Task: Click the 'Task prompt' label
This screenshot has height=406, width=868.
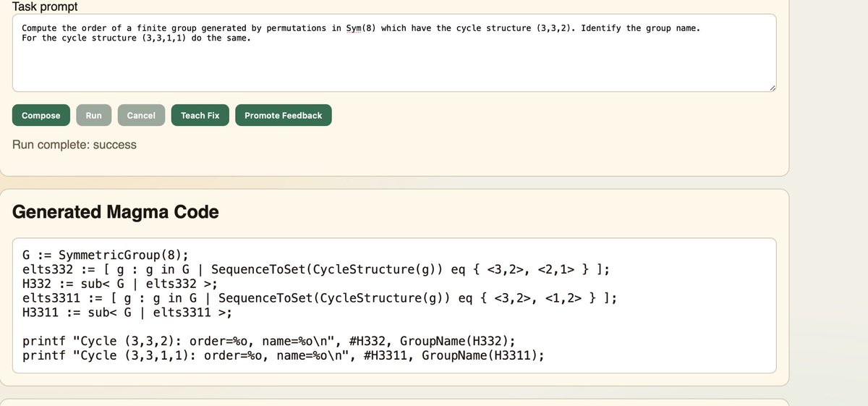Action: 45,6
